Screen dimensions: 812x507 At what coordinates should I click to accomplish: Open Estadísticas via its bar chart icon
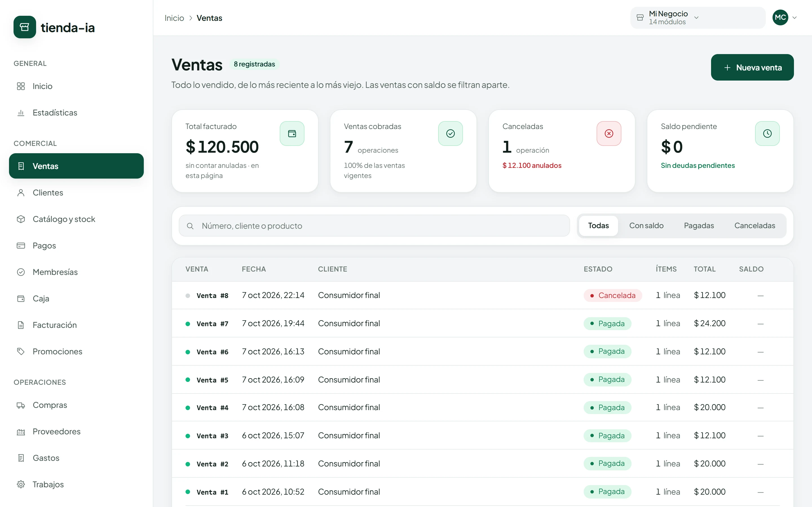click(x=21, y=113)
